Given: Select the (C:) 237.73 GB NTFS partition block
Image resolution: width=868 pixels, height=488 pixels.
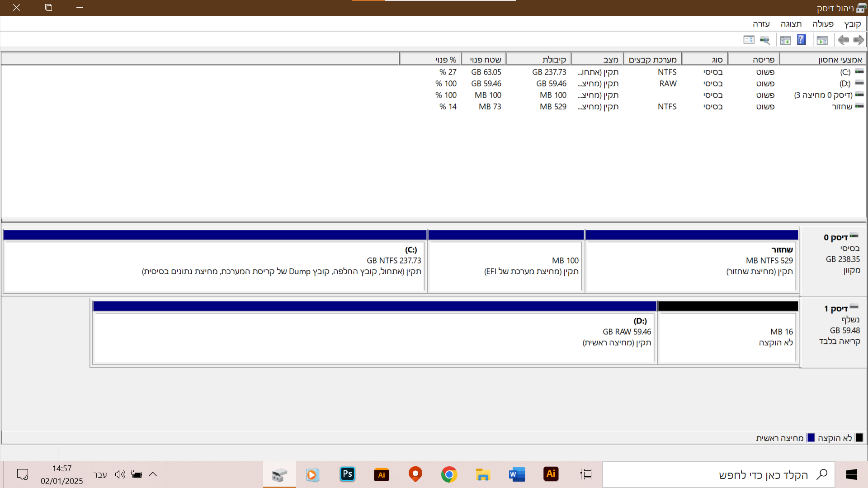Looking at the screenshot, I should coord(215,261).
